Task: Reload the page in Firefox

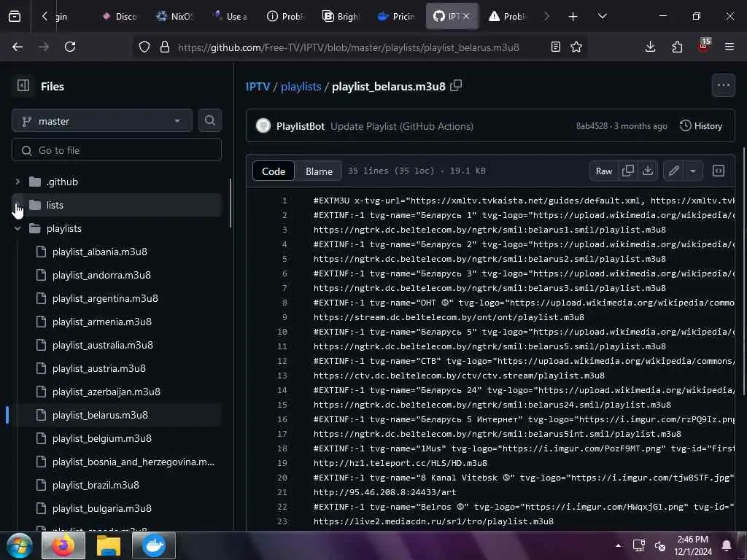Action: pyautogui.click(x=70, y=47)
